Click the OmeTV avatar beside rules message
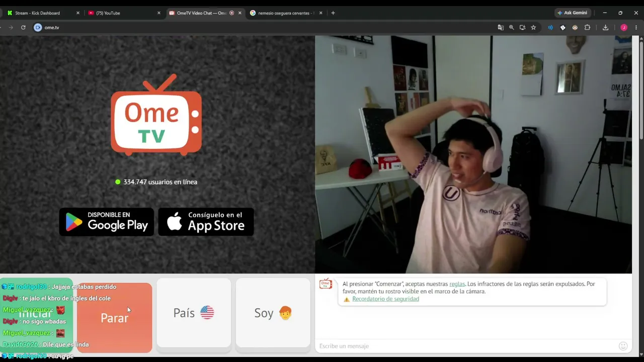This screenshot has width=644, height=362. click(326, 284)
